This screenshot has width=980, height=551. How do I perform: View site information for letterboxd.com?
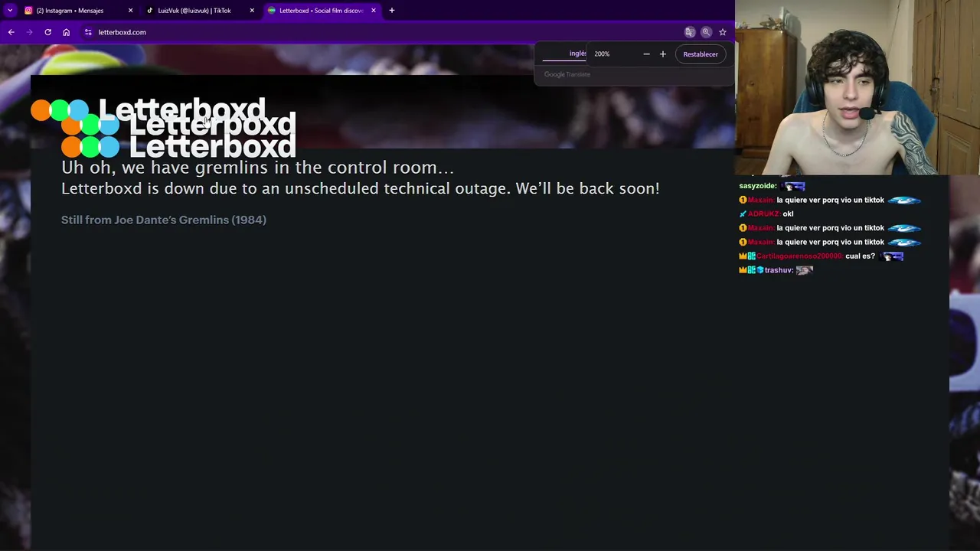point(88,32)
